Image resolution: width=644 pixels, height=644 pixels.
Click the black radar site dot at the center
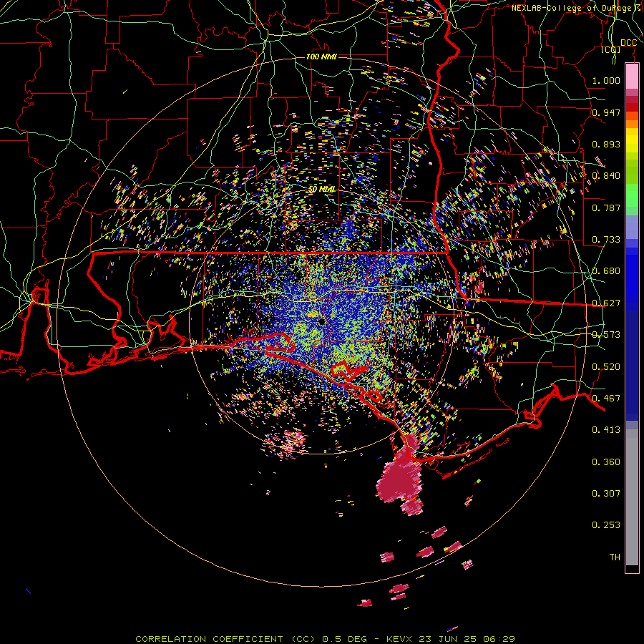tap(321, 321)
